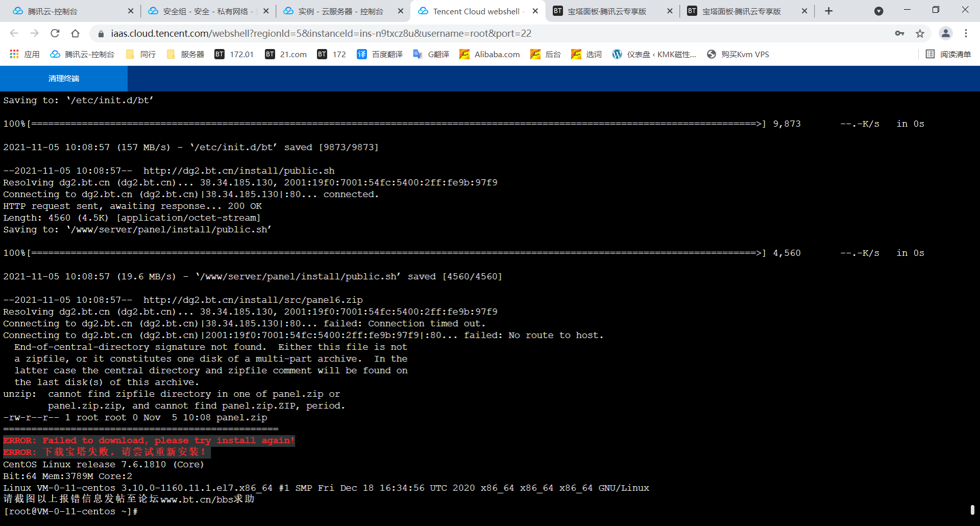
Task: Open the G翻译 bookmark
Action: [x=431, y=54]
